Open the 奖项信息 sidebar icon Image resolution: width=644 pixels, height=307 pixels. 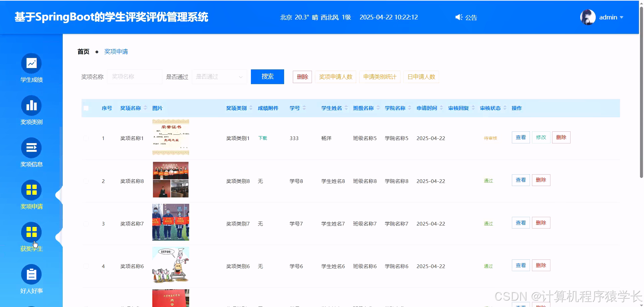[x=31, y=148]
